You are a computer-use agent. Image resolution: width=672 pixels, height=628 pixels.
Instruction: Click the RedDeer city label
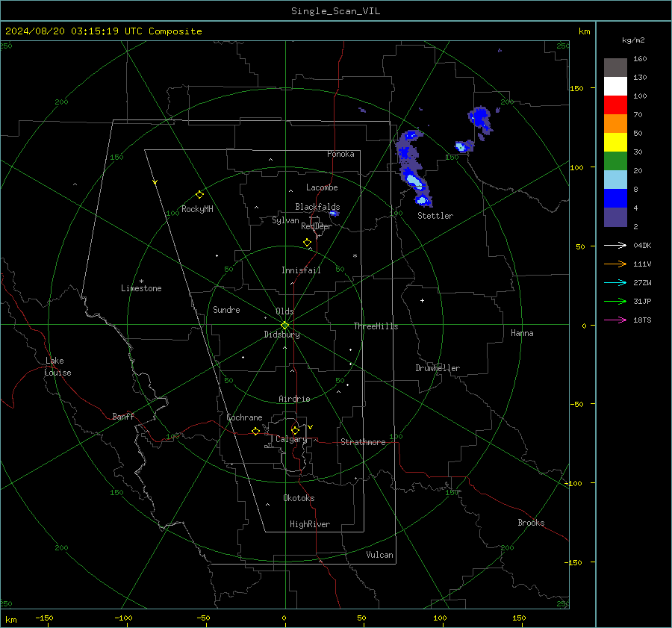(x=317, y=226)
